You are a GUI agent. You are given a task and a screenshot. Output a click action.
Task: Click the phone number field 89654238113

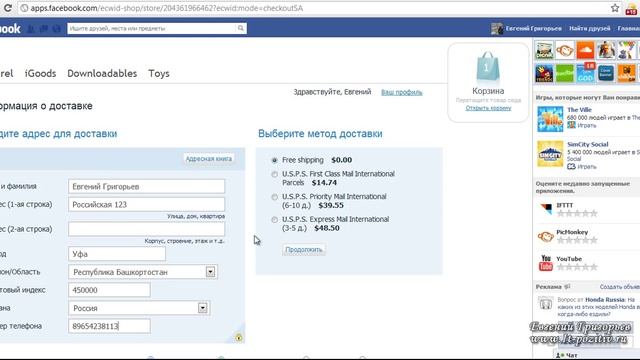tap(109, 326)
